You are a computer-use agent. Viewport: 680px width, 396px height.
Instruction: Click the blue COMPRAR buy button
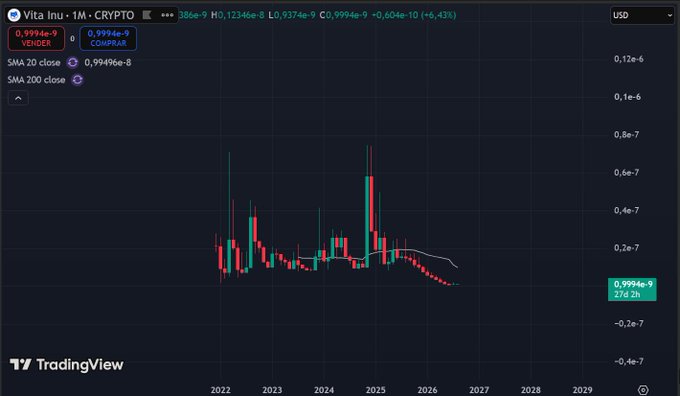(x=108, y=38)
